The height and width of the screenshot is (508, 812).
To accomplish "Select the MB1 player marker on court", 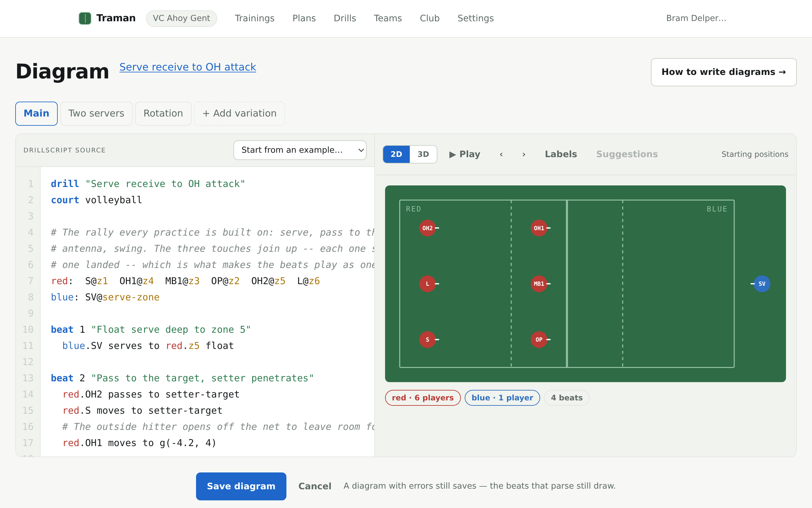I will pyautogui.click(x=539, y=284).
